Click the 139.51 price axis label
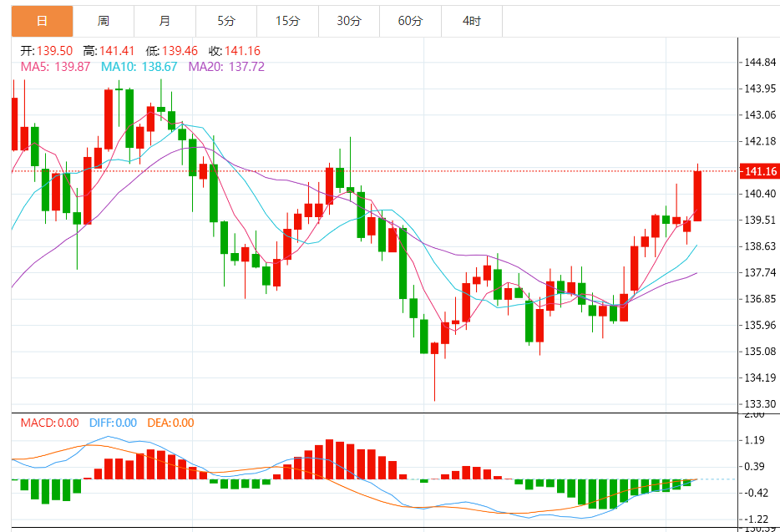 [760, 220]
